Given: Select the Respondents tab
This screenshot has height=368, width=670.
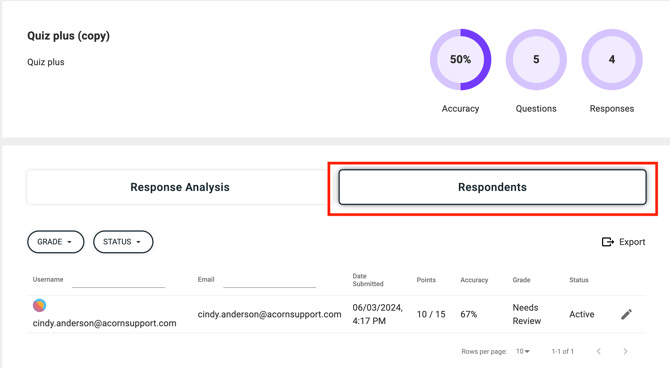Looking at the screenshot, I should (x=492, y=187).
